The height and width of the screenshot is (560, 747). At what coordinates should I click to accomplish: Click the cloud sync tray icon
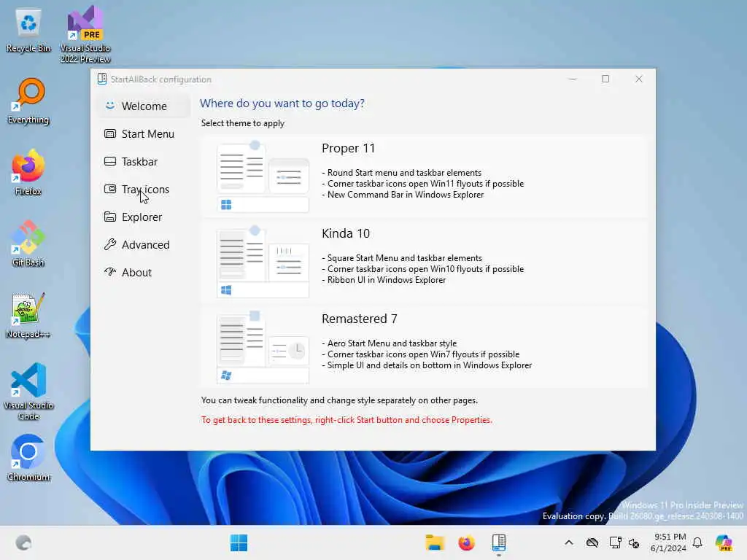[x=592, y=542]
